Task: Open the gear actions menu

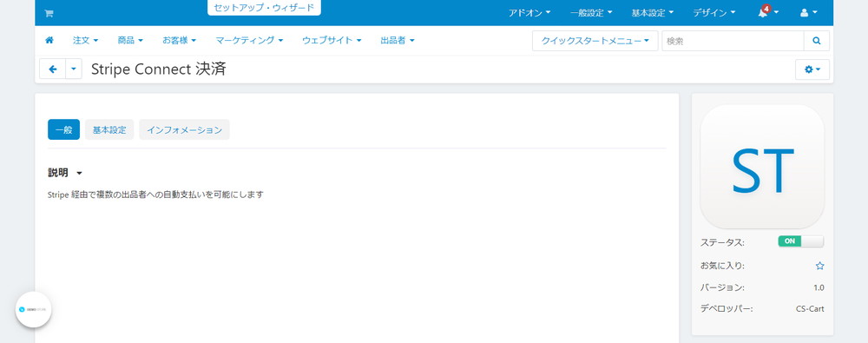Action: (x=812, y=69)
